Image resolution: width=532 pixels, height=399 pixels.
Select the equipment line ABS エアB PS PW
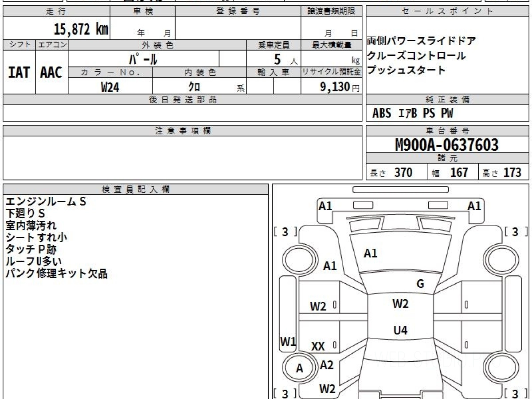coord(413,113)
